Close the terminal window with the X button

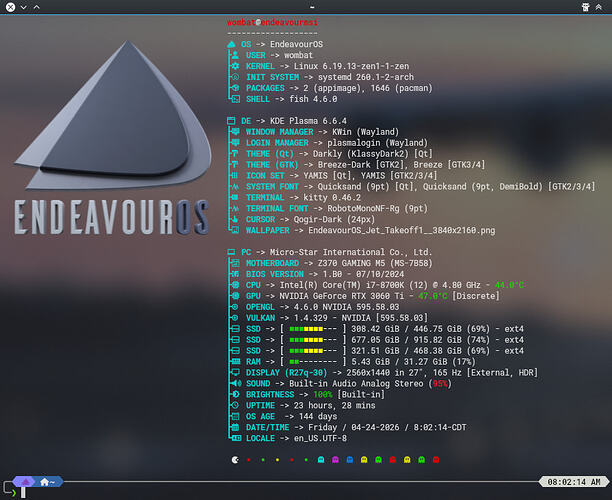[11, 7]
